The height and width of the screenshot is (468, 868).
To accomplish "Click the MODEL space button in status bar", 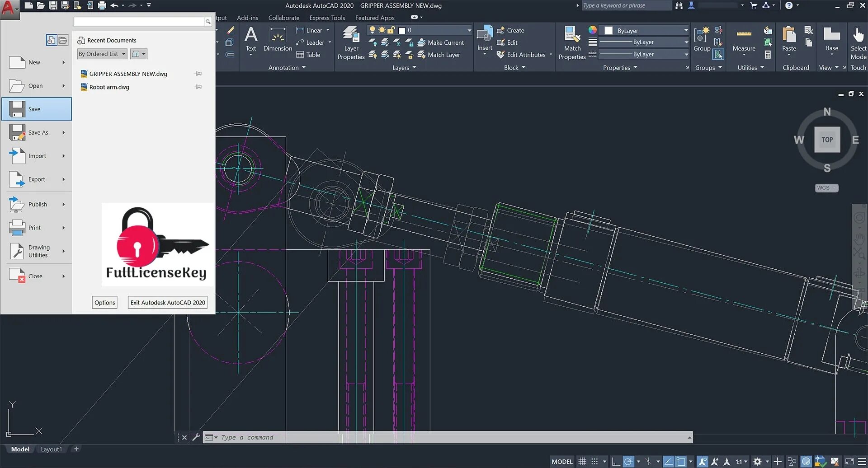I will [562, 462].
